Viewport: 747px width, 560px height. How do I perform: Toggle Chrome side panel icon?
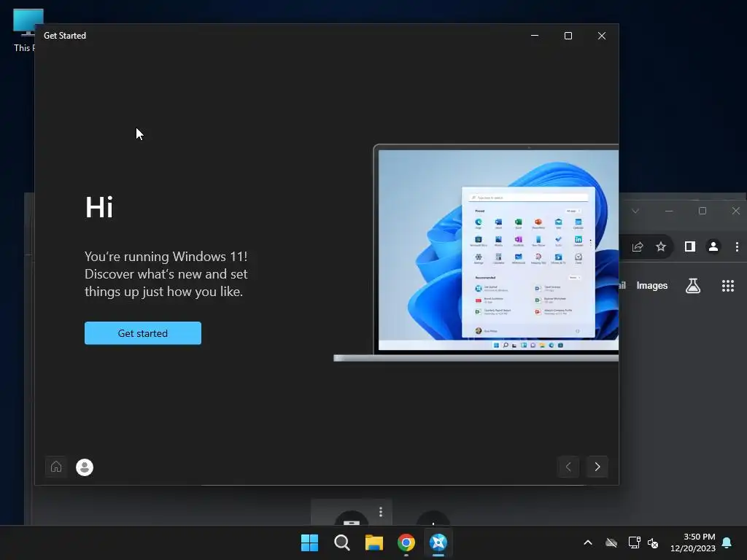click(x=690, y=246)
